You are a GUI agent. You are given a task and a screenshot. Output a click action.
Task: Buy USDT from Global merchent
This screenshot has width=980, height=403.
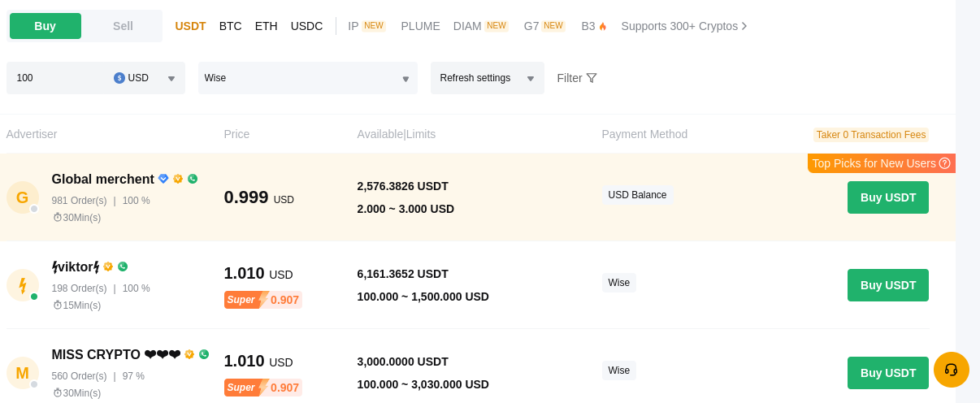(887, 197)
